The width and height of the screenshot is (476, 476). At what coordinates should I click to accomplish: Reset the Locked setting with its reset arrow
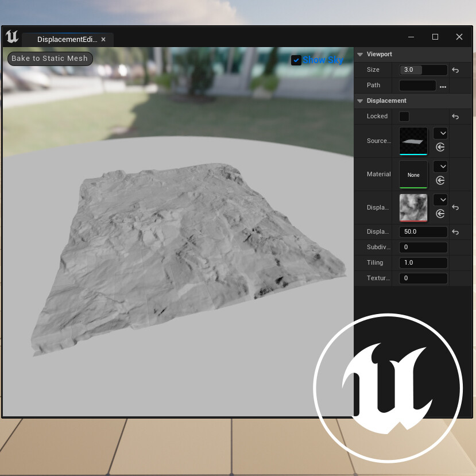click(x=455, y=116)
